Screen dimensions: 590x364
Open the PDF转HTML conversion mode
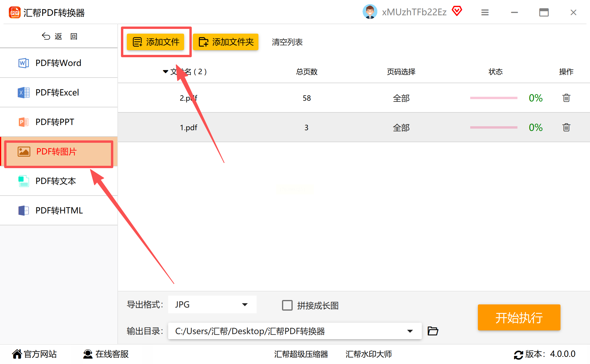pos(58,210)
